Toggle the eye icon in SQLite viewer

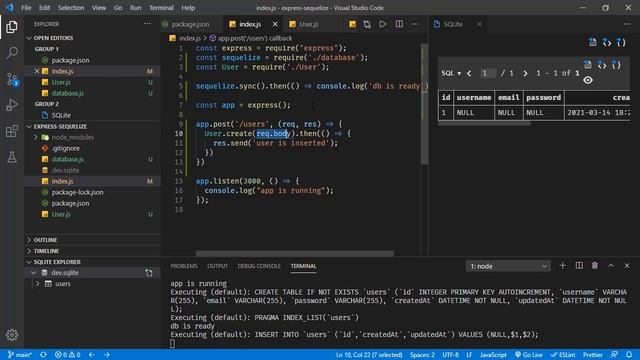pos(588,80)
